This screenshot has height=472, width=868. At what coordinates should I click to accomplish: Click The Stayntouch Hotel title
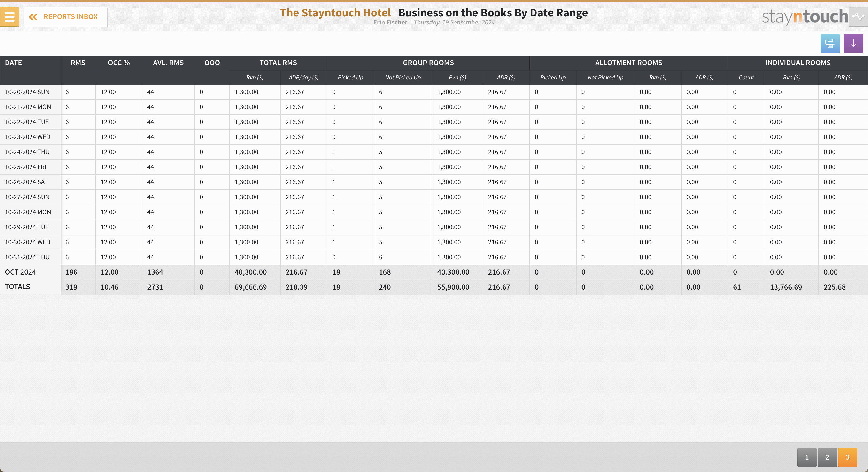[335, 13]
